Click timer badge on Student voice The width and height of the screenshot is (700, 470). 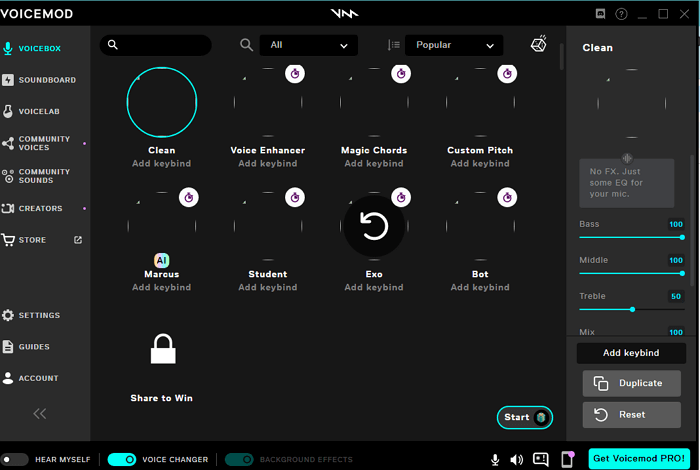tap(295, 197)
